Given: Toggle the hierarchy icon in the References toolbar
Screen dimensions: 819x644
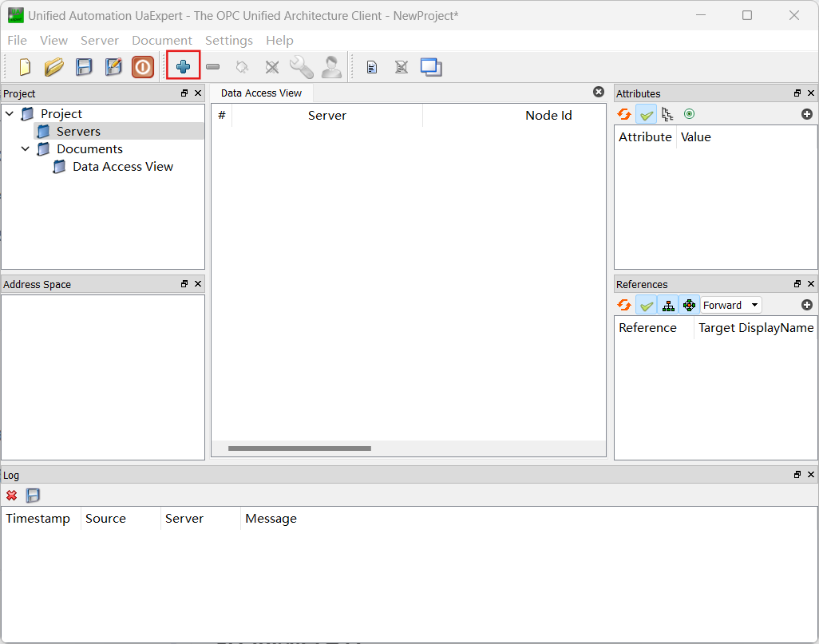Looking at the screenshot, I should [x=668, y=305].
